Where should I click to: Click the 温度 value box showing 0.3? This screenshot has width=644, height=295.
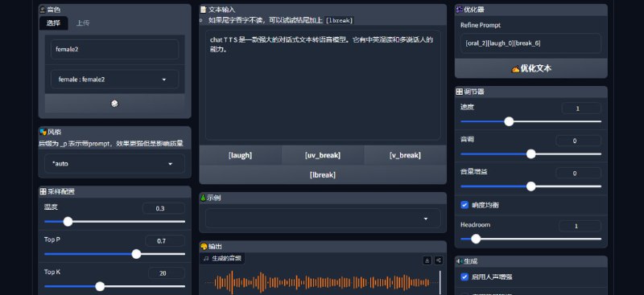point(163,208)
